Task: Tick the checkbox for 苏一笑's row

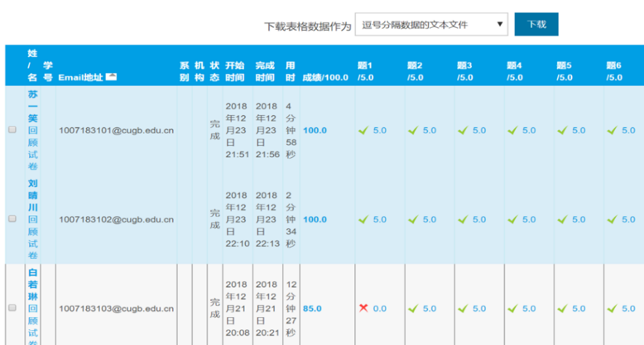Action: [x=12, y=130]
